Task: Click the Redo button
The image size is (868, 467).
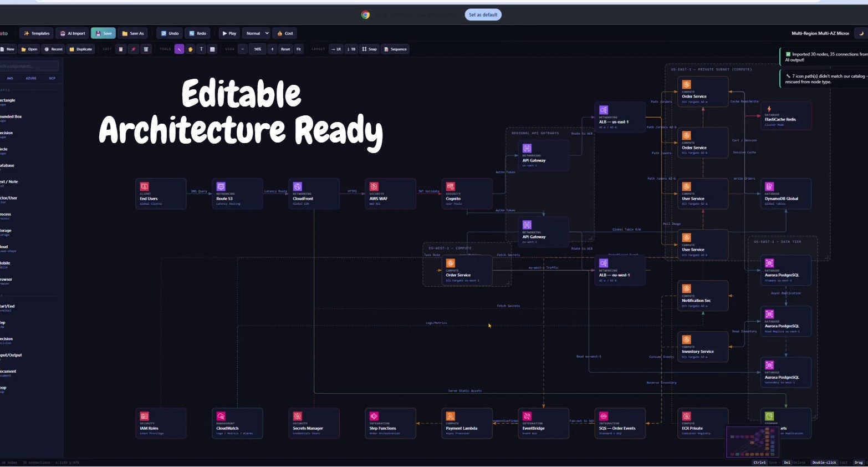Action: pyautogui.click(x=198, y=33)
